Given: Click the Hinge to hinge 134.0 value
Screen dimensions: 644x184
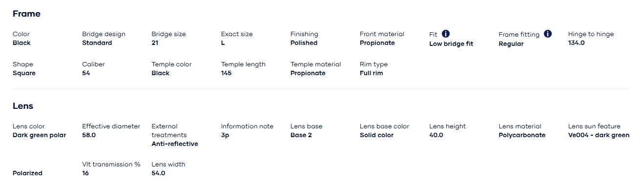Looking at the screenshot, I should (576, 43).
